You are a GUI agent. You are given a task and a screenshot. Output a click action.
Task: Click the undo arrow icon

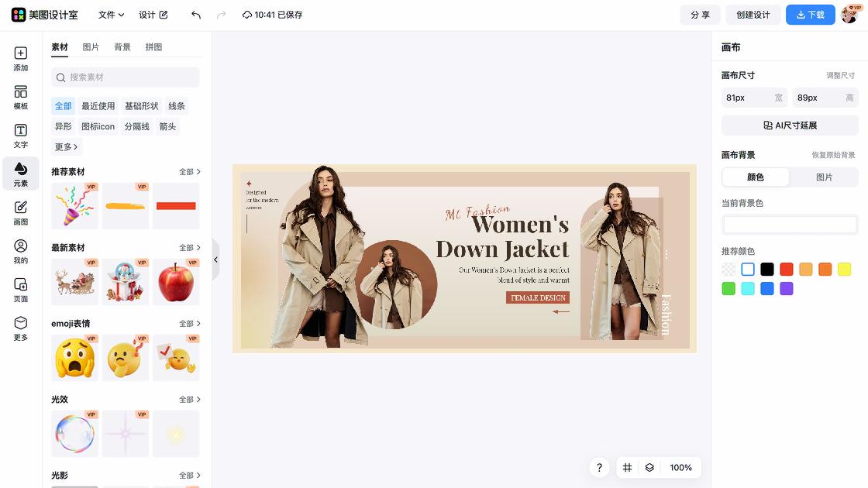(196, 15)
